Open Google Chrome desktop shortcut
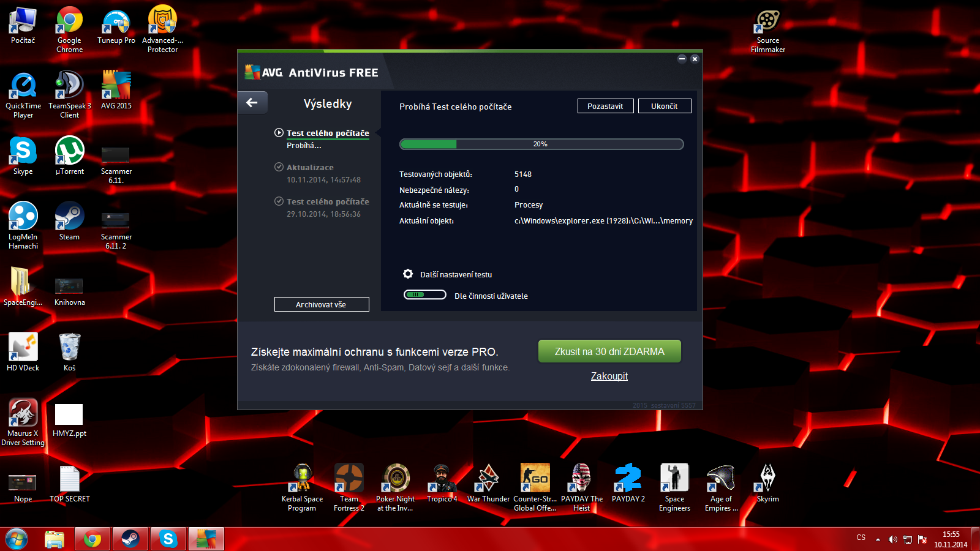The image size is (980, 551). [x=70, y=30]
